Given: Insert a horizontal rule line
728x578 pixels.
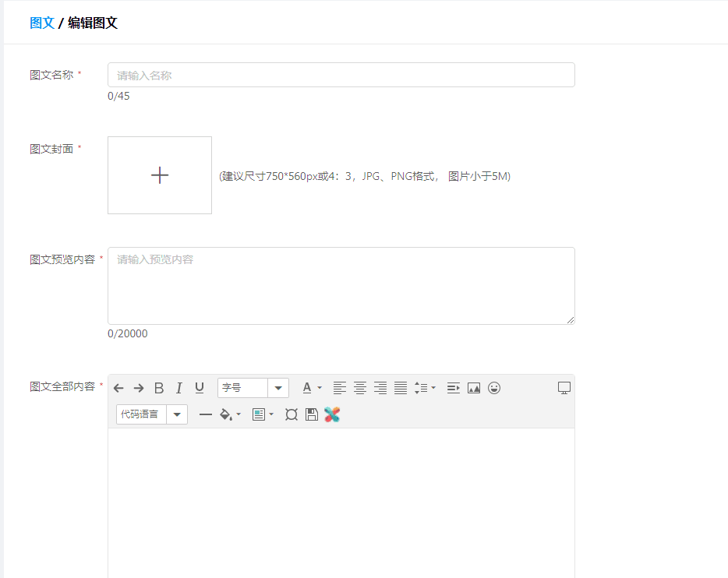Looking at the screenshot, I should [206, 414].
